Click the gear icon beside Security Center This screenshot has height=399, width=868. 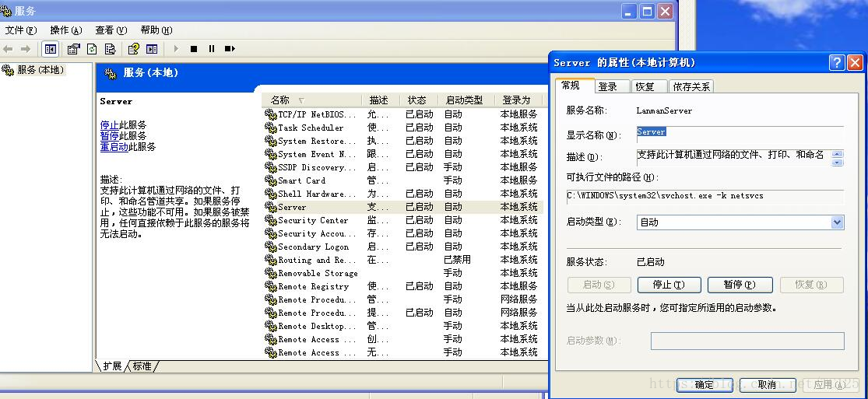tap(271, 220)
